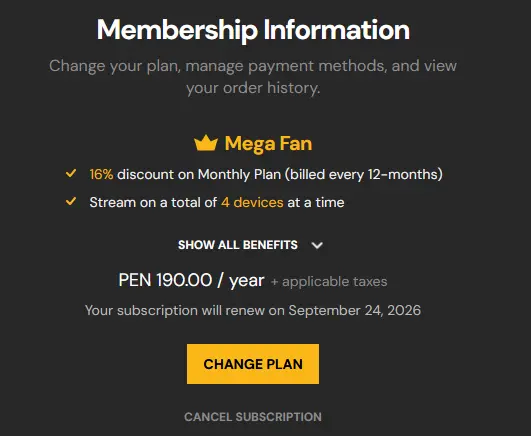Click the + applicable taxes note
Screen dimensions: 531x436
coord(329,282)
